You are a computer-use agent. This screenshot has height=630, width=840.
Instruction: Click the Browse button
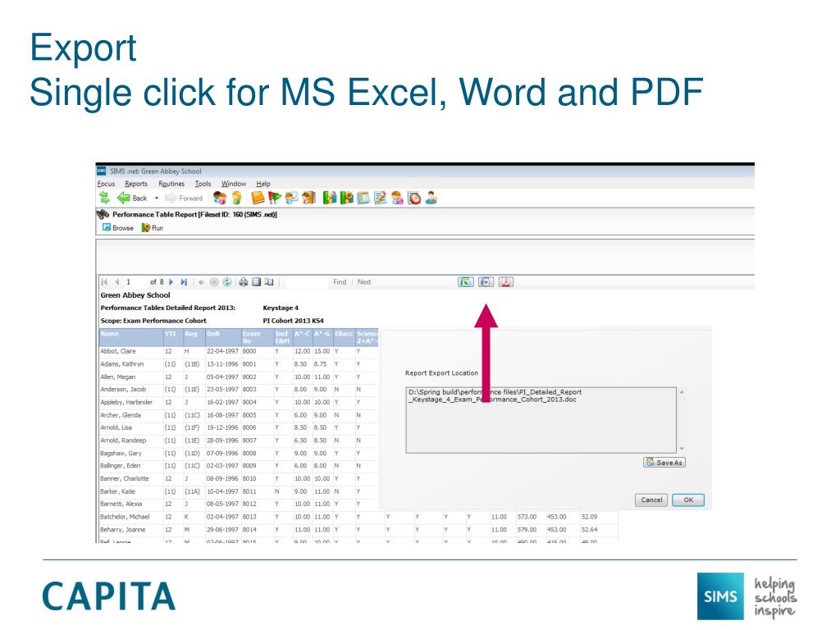(x=118, y=228)
